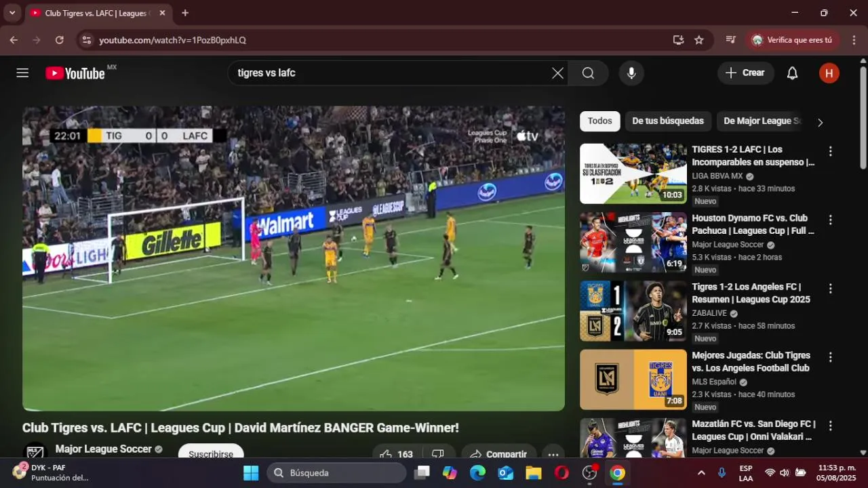The height and width of the screenshot is (488, 868).
Task: Show more filter chips with right chevron
Action: (x=820, y=123)
